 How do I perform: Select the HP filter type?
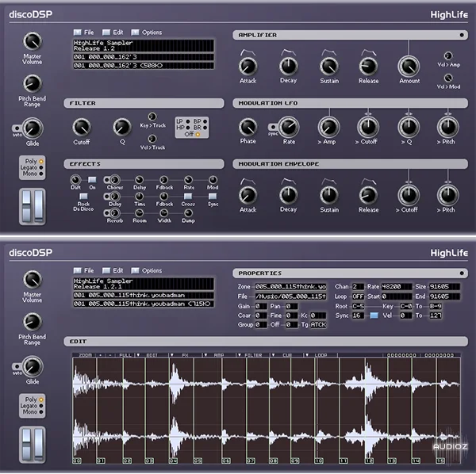click(188, 128)
